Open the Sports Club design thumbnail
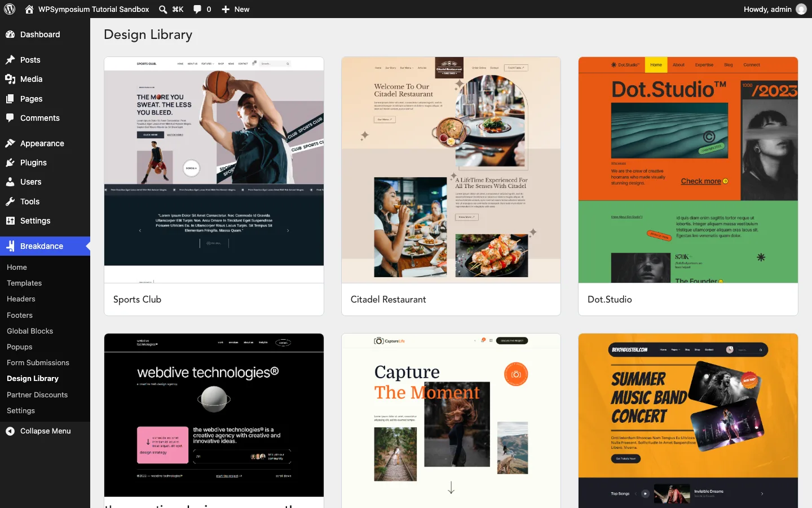812x508 pixels. pos(214,170)
